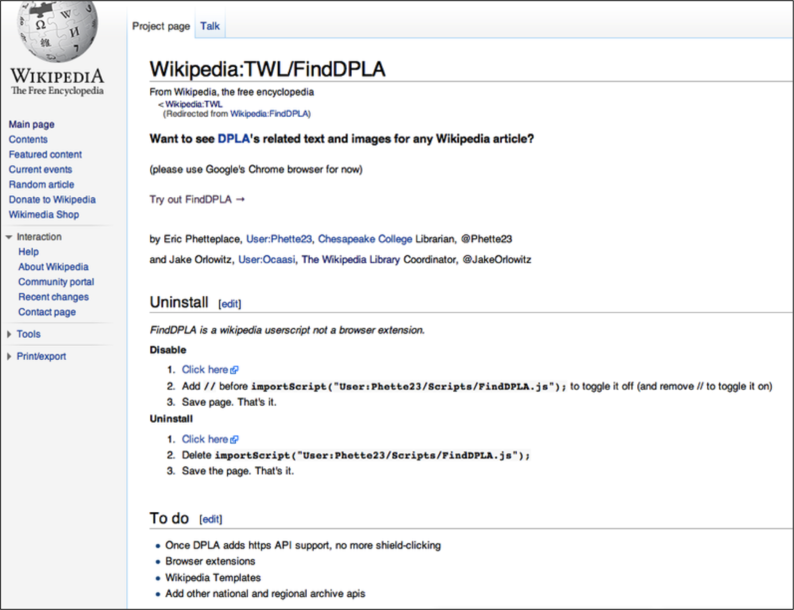Click the Delete importScript code step
Viewport: 794px width, 610px height.
point(356,456)
